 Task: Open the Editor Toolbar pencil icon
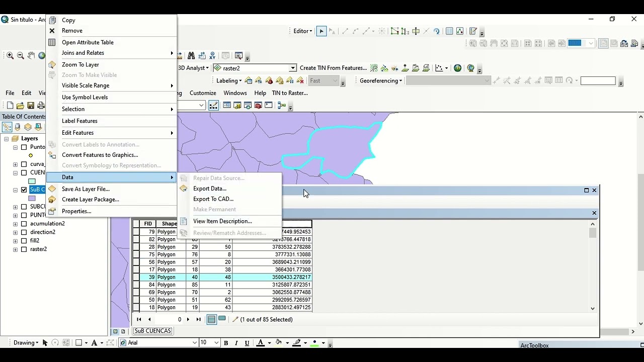(213, 105)
